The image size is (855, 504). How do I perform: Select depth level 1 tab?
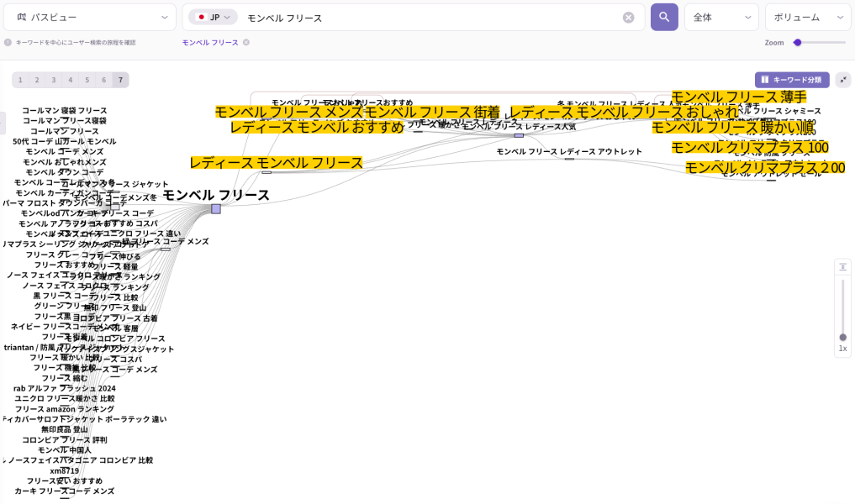coord(20,80)
